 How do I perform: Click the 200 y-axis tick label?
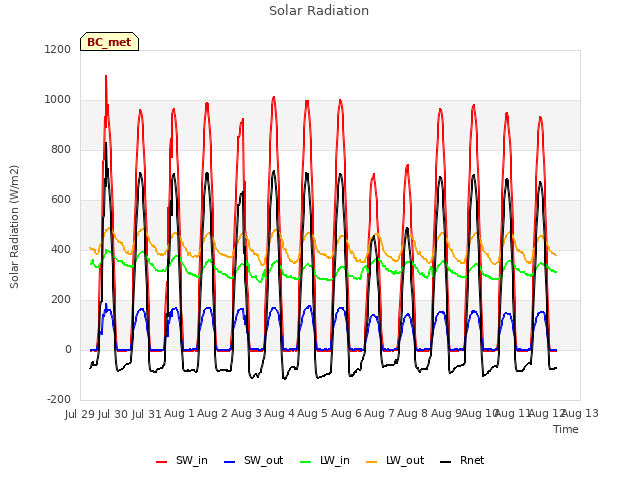pyautogui.click(x=61, y=300)
